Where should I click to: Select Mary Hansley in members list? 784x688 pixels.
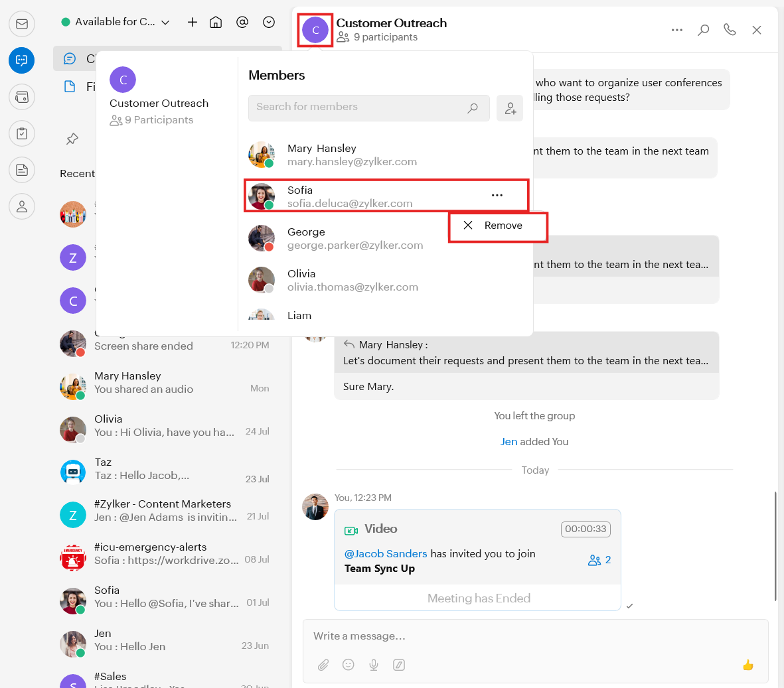tap(386, 155)
